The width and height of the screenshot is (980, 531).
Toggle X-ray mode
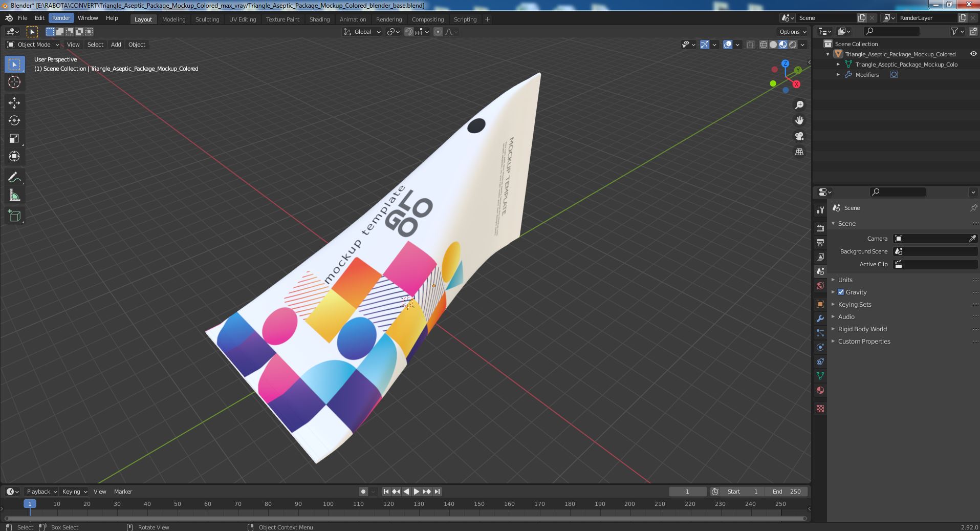click(x=750, y=45)
